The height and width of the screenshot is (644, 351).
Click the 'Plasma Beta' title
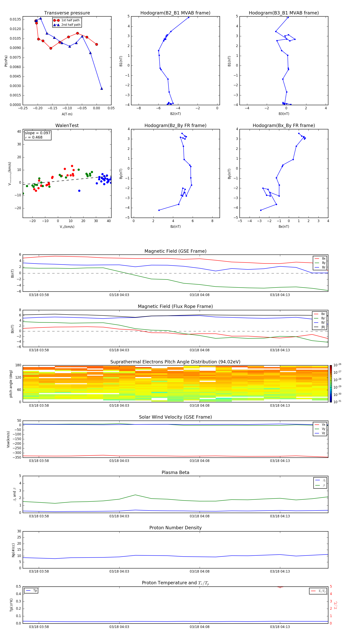(175, 473)
